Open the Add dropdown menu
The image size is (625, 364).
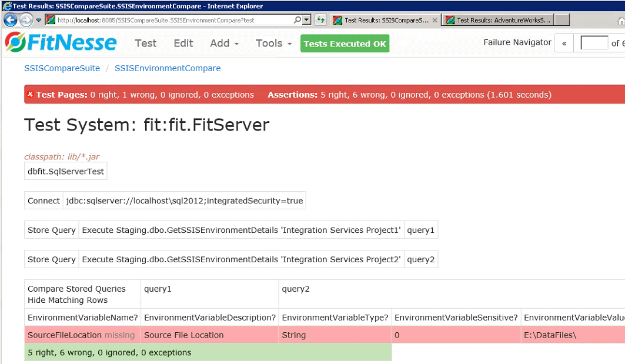click(x=224, y=44)
